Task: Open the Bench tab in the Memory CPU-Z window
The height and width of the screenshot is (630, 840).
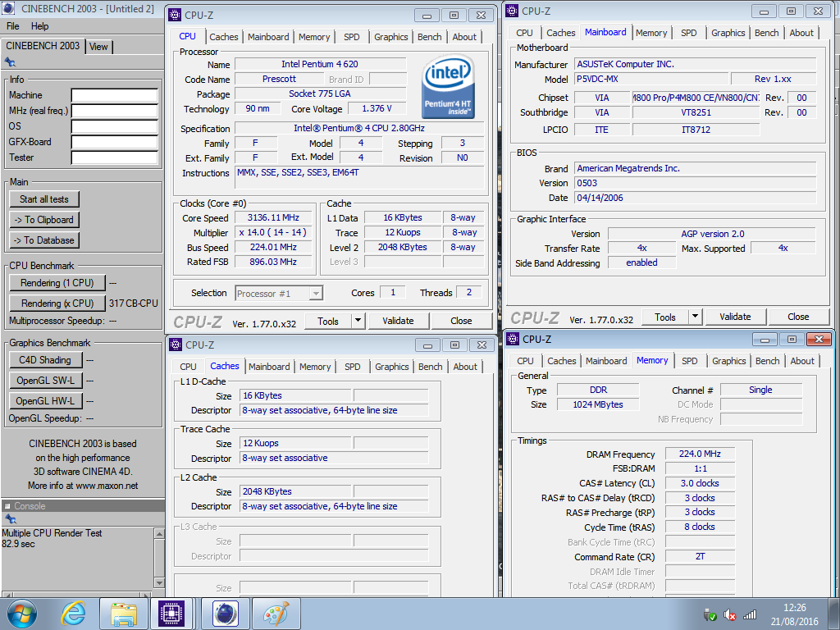Action: click(768, 361)
